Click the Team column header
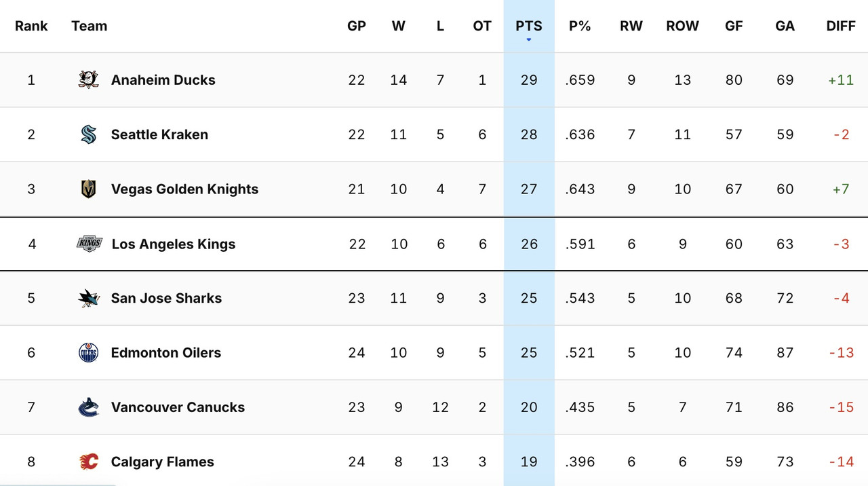This screenshot has width=868, height=486. [x=89, y=26]
